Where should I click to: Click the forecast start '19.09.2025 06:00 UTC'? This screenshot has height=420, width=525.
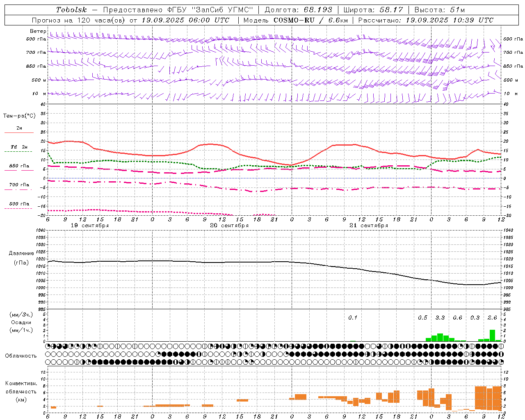click(185, 20)
